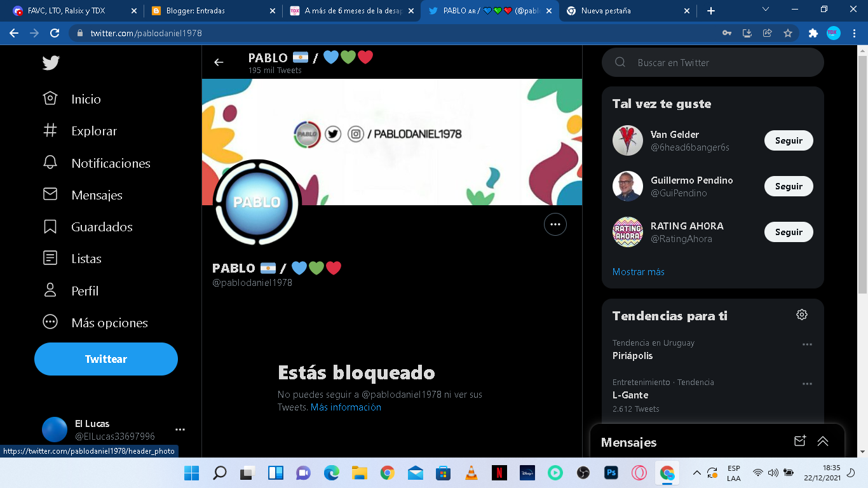Bookmark this page with star icon
868x488 pixels.
point(788,33)
